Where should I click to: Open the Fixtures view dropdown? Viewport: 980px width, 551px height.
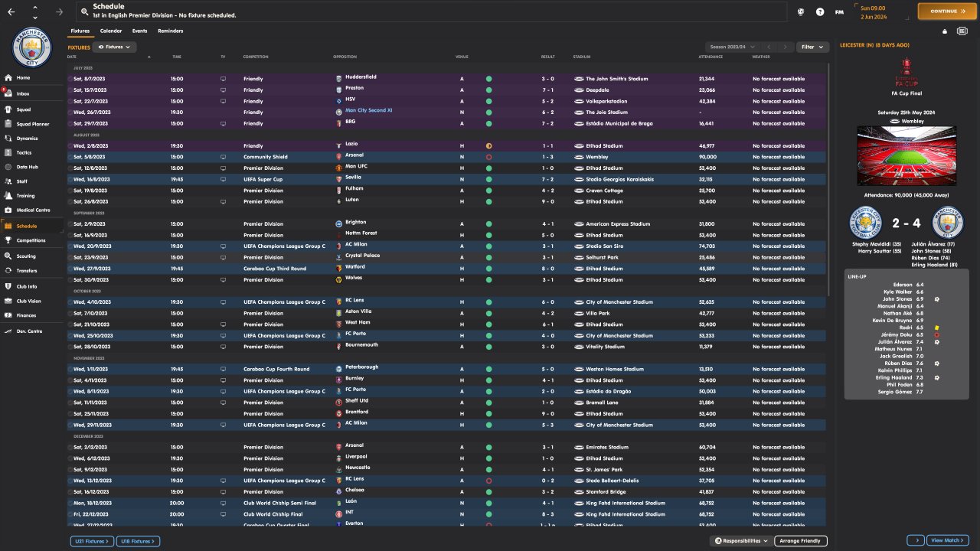(x=114, y=47)
